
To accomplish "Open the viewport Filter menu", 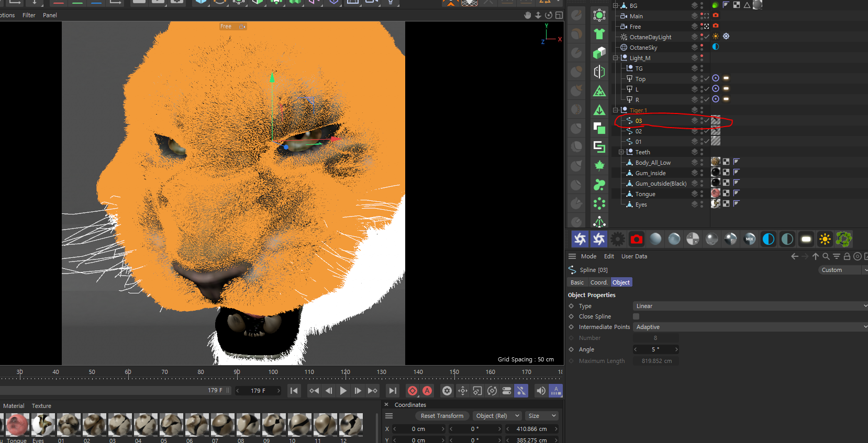I will pyautogui.click(x=29, y=15).
